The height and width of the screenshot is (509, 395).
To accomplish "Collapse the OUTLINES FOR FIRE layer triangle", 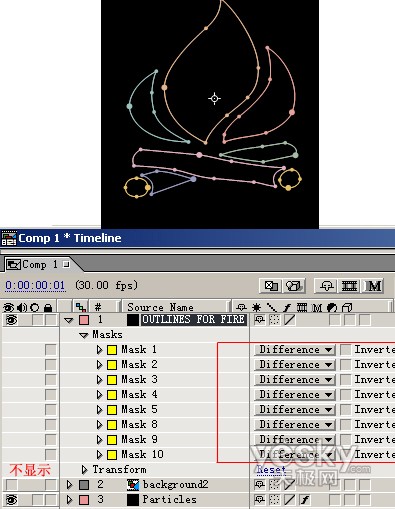I will pos(69,320).
